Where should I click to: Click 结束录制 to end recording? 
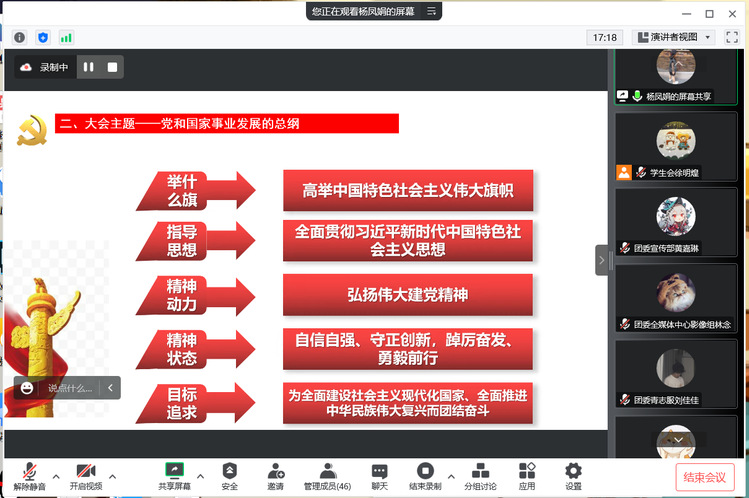(425, 477)
